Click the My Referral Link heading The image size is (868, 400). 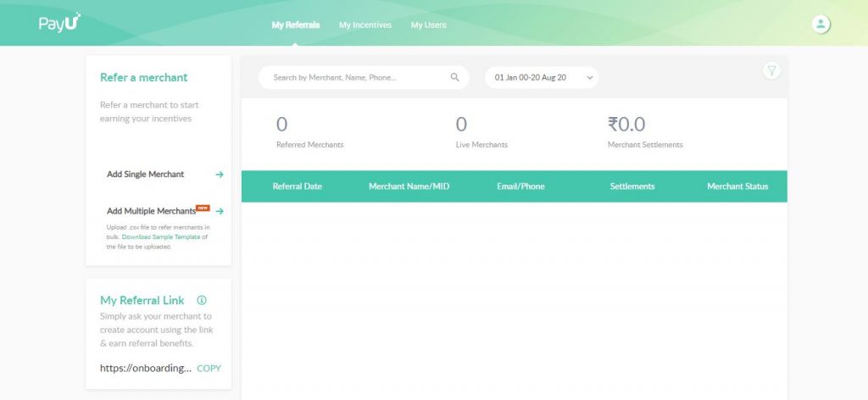pyautogui.click(x=142, y=300)
